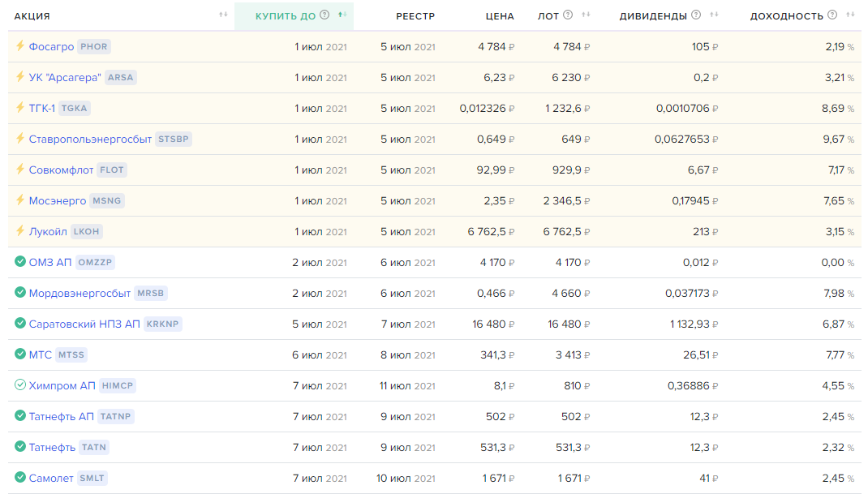The image size is (868, 494).
Task: Click lightning icon next to Фосагро
Action: tap(20, 46)
